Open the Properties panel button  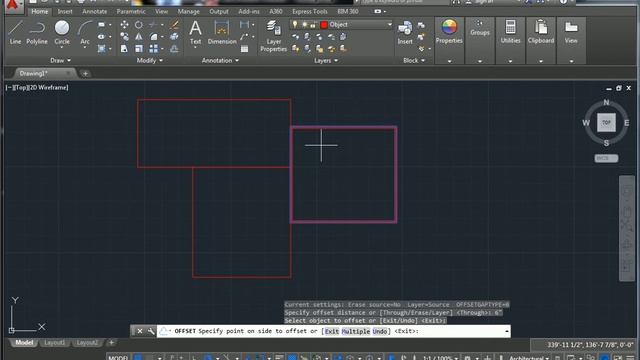pos(449,40)
